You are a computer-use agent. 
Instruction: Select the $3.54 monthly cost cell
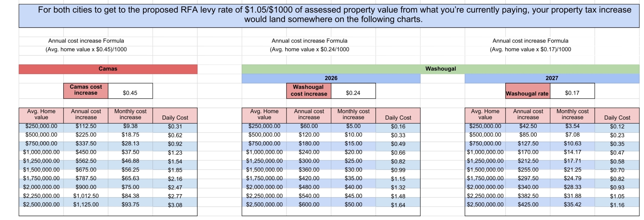pos(572,126)
